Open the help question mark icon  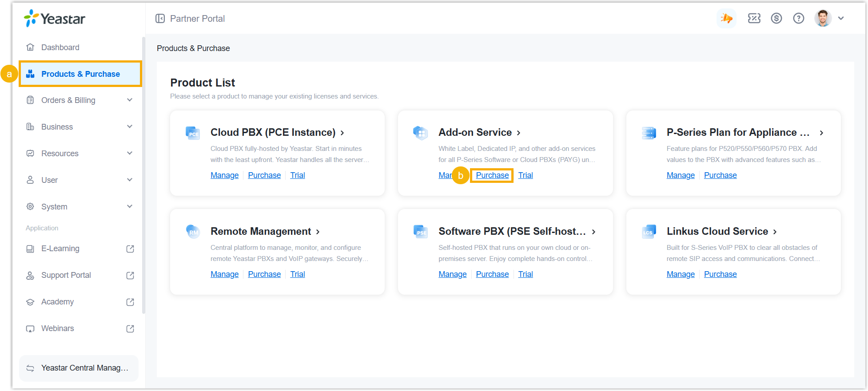(798, 19)
